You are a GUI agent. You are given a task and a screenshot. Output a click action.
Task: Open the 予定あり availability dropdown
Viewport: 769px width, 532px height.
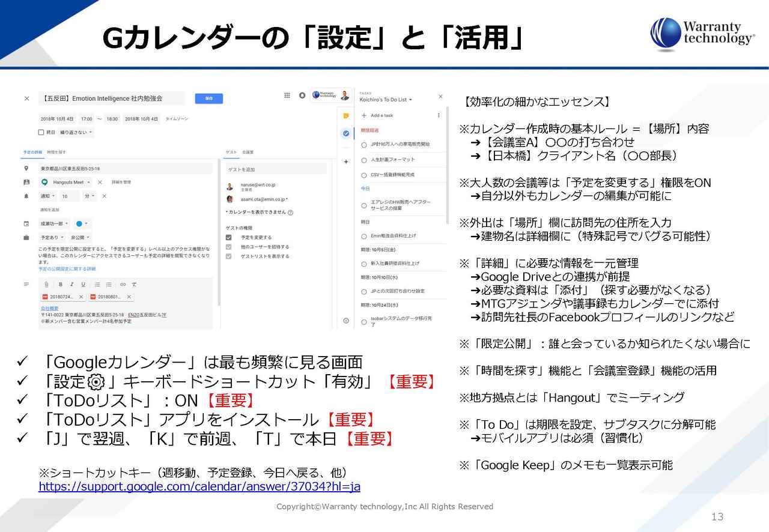tap(53, 237)
